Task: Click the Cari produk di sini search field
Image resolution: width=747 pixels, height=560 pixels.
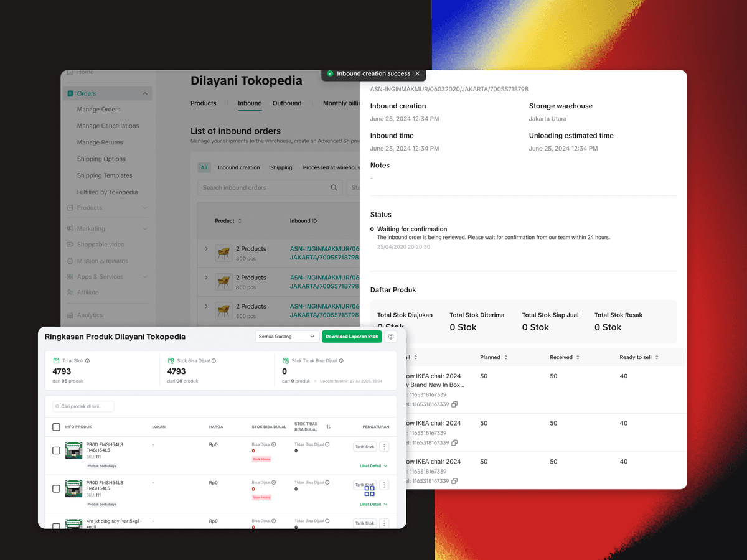Action: coord(83,406)
